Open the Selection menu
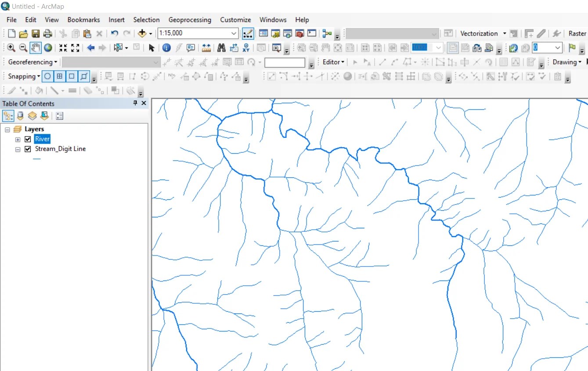This screenshot has height=371, width=588. pyautogui.click(x=146, y=20)
